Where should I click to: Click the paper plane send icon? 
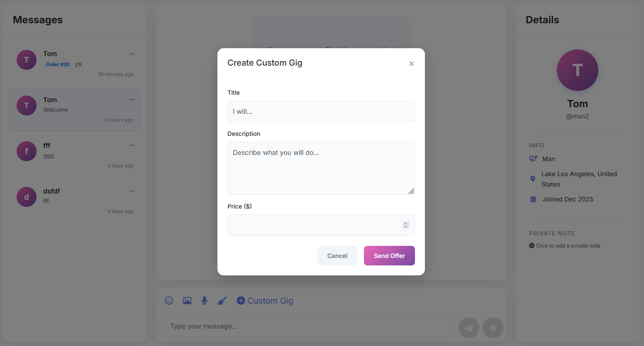tap(469, 328)
